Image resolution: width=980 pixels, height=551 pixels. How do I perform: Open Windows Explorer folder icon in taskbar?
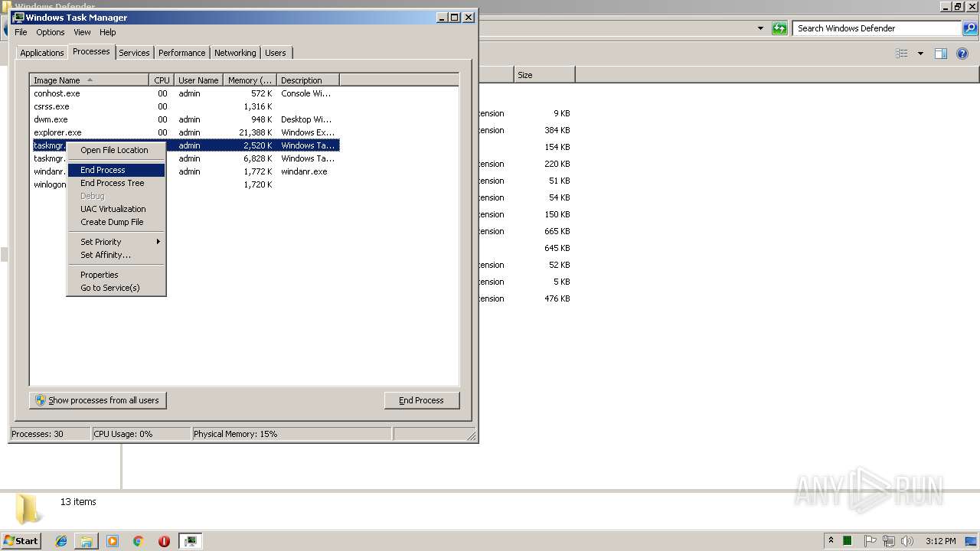[x=87, y=541]
